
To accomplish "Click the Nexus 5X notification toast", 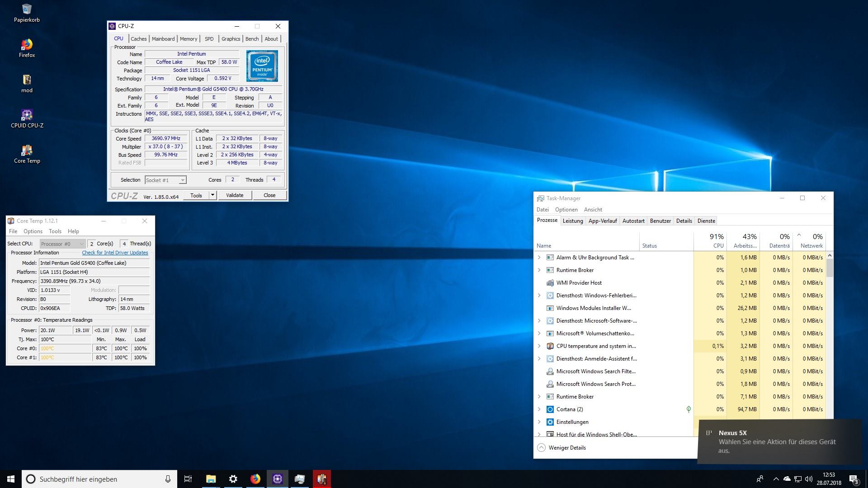I will (x=780, y=441).
